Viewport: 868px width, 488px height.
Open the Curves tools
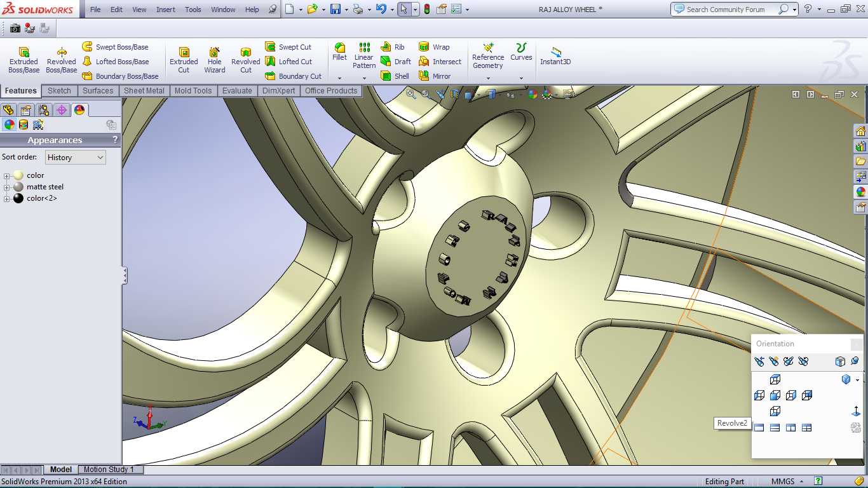(x=521, y=52)
